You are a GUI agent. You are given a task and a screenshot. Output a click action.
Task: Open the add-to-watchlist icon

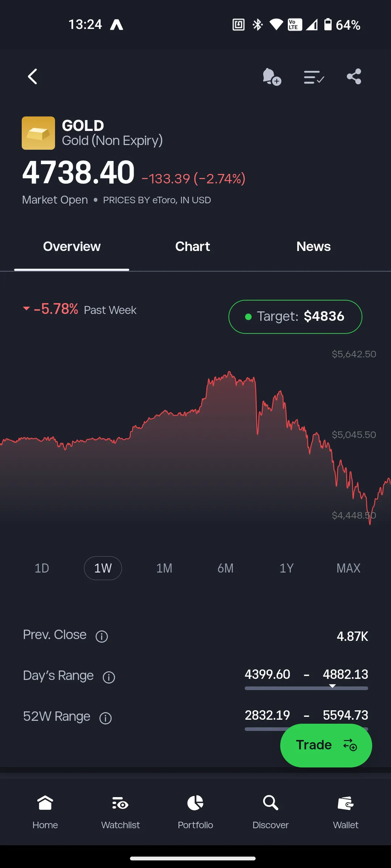[314, 77]
